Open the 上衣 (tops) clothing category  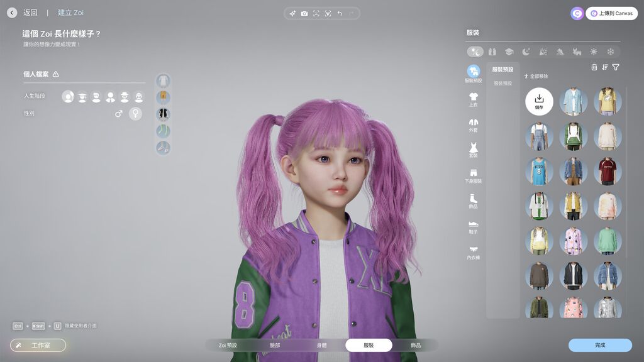click(474, 99)
